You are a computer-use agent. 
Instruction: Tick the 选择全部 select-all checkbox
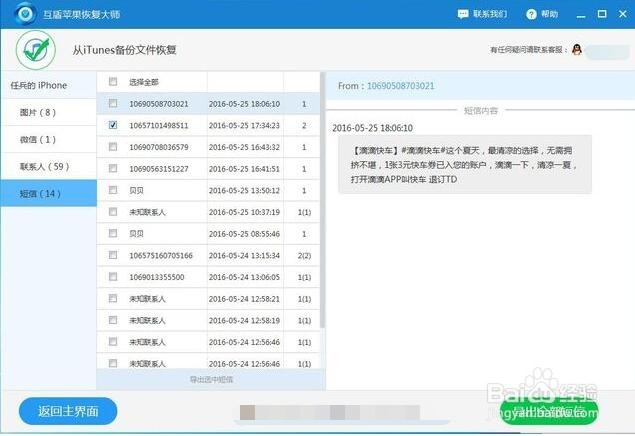tap(113, 82)
